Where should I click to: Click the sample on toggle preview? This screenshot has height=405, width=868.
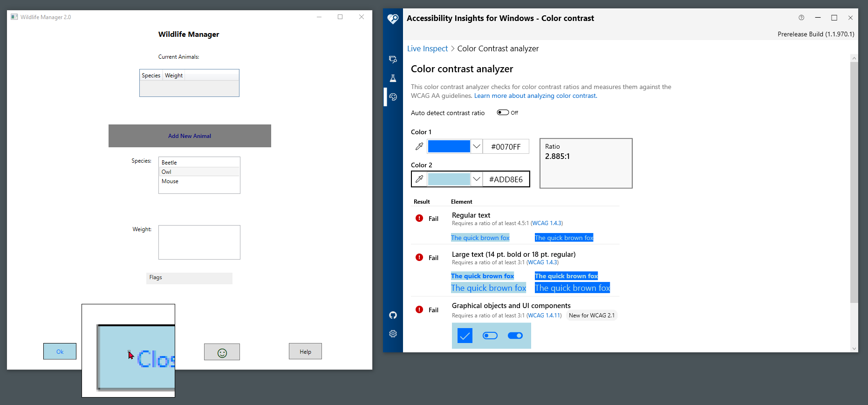point(515,336)
